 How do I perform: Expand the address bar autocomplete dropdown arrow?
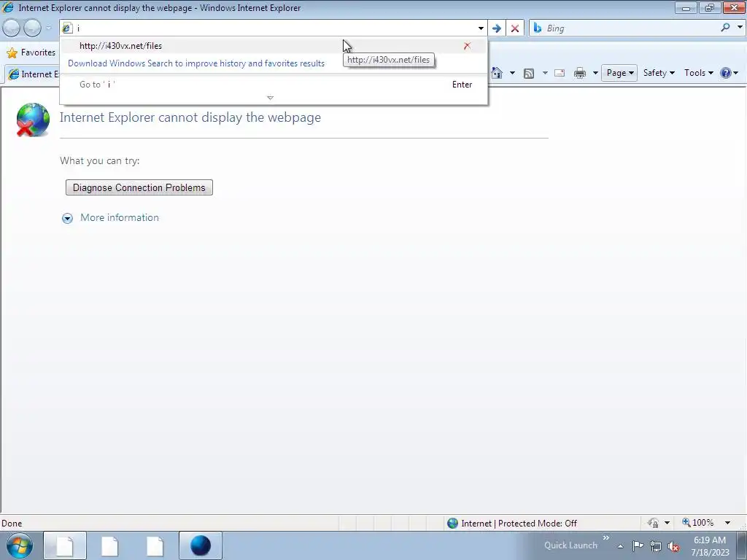[x=481, y=28]
